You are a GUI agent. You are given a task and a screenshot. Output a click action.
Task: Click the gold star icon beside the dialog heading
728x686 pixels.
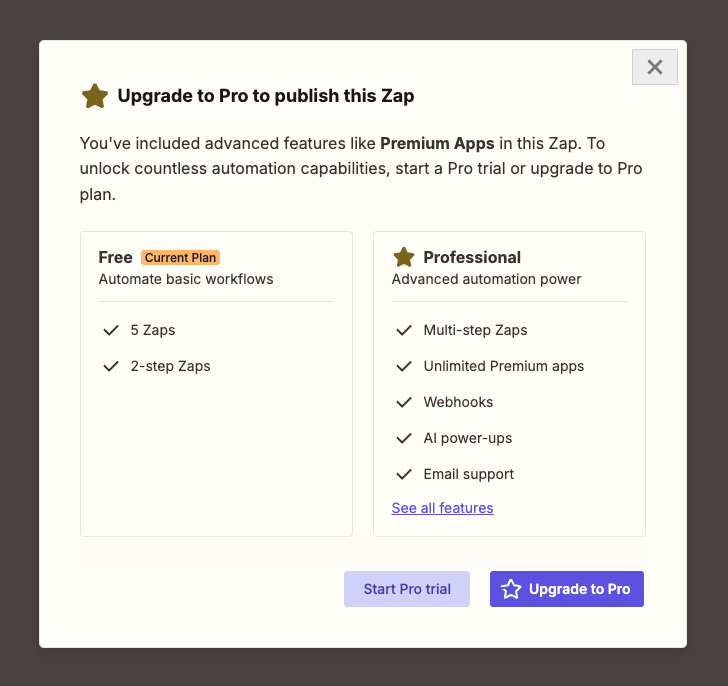95,96
